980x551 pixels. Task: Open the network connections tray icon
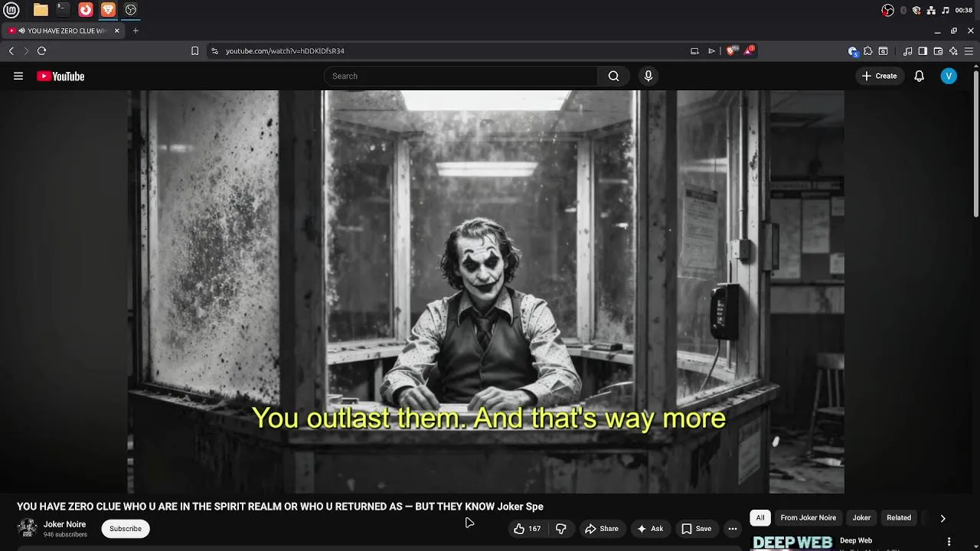click(930, 10)
